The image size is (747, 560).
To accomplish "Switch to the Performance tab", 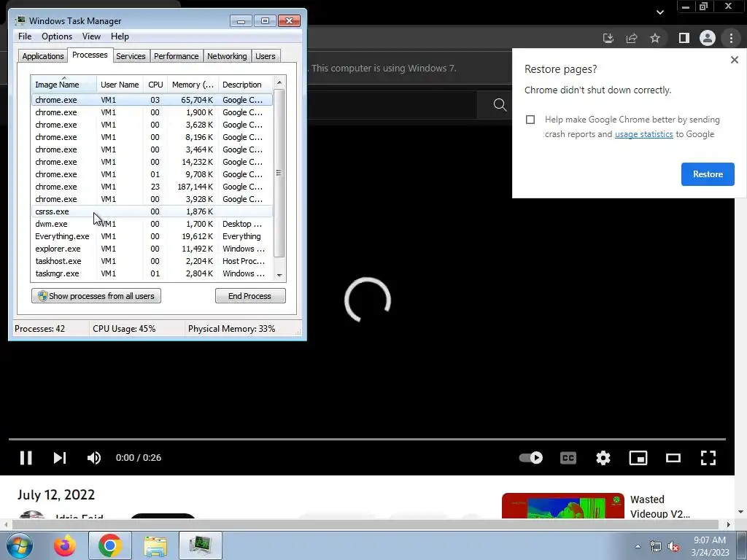I will pyautogui.click(x=176, y=56).
